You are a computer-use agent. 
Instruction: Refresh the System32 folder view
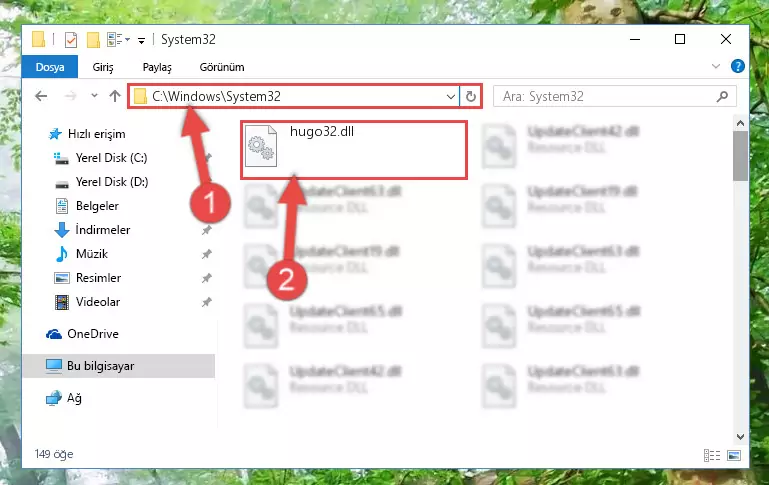pos(471,97)
